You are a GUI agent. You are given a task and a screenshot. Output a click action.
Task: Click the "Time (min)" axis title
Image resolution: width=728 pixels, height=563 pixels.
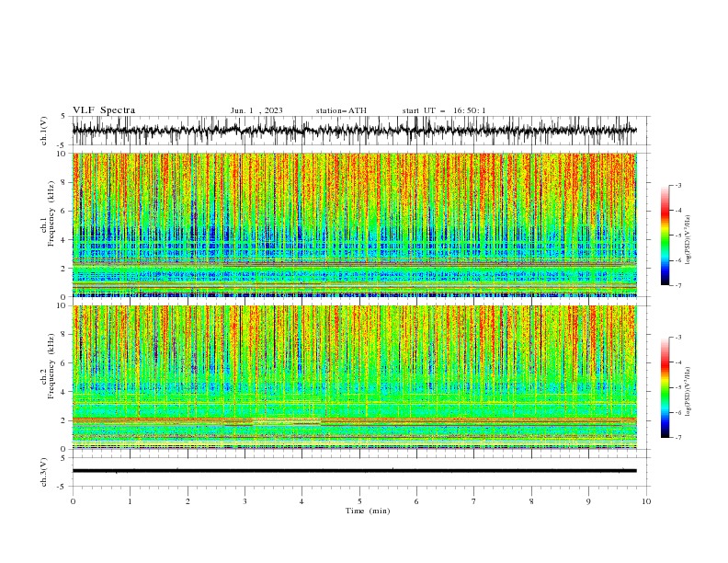(368, 511)
